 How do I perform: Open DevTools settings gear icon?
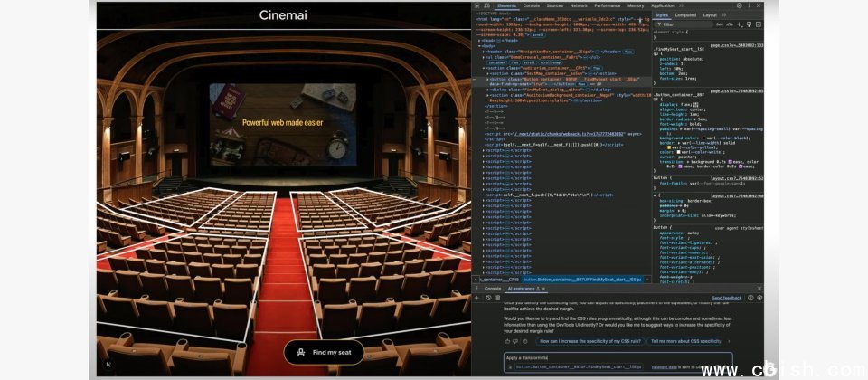[x=740, y=5]
